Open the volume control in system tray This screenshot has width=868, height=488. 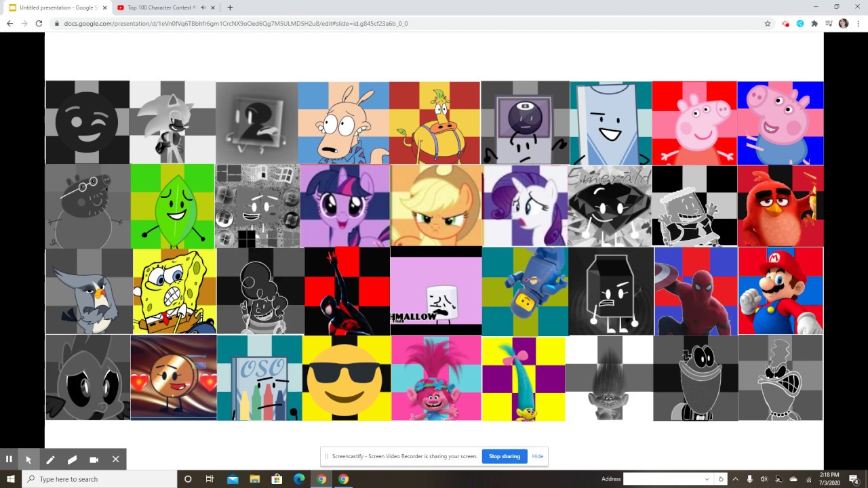click(x=764, y=479)
